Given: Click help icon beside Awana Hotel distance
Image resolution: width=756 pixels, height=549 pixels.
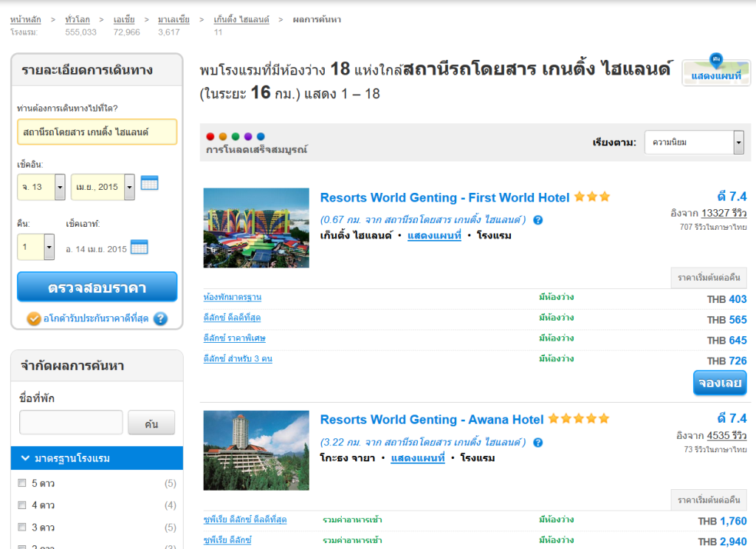Looking at the screenshot, I should coord(538,443).
